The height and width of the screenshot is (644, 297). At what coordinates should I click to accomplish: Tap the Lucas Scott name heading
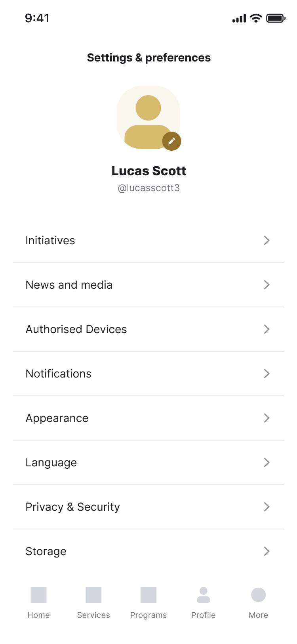149,171
